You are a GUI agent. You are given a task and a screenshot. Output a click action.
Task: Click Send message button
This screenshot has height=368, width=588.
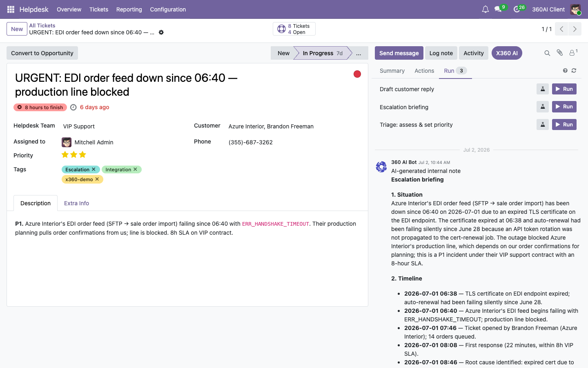pyautogui.click(x=399, y=53)
